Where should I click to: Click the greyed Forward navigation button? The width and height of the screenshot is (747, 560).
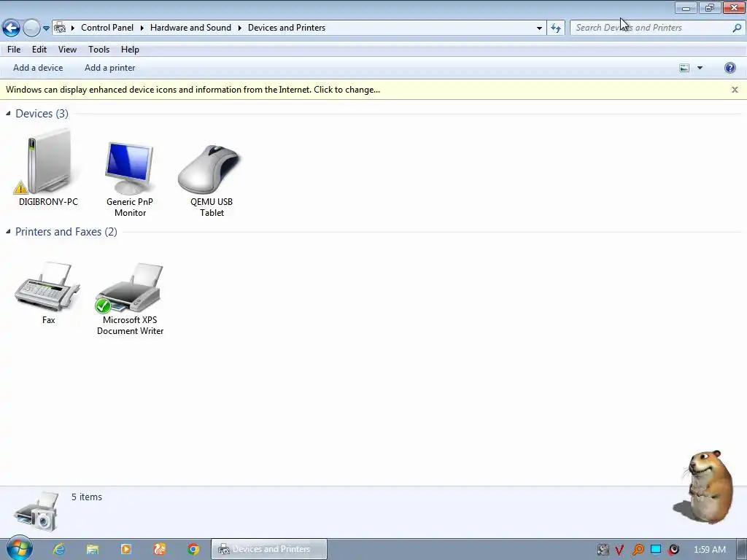[31, 28]
